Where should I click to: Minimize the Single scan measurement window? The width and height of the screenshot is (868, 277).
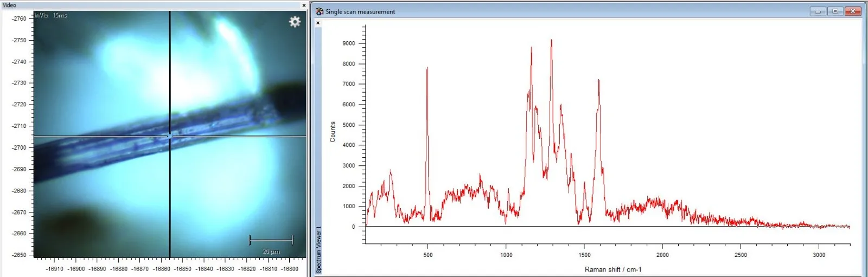pyautogui.click(x=818, y=11)
